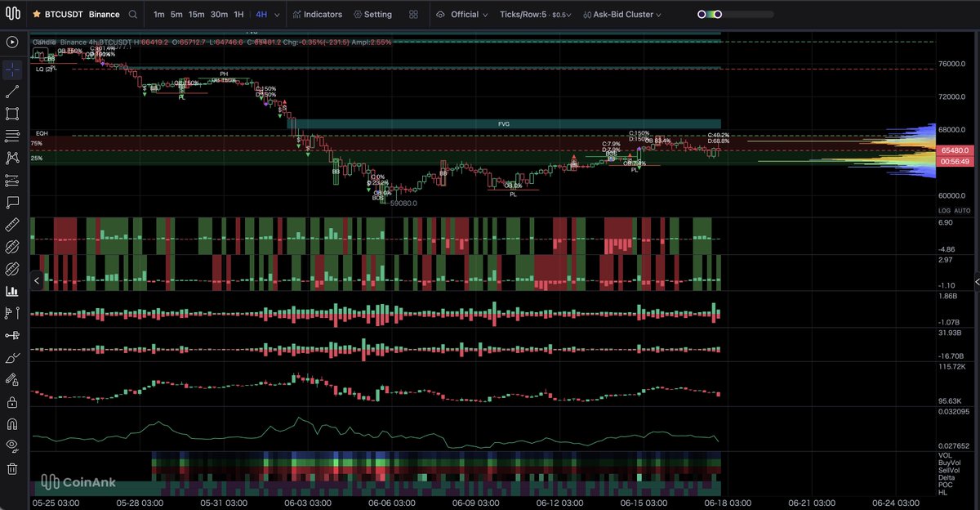Open the Ticks/Row:5 dropdown

click(x=537, y=15)
